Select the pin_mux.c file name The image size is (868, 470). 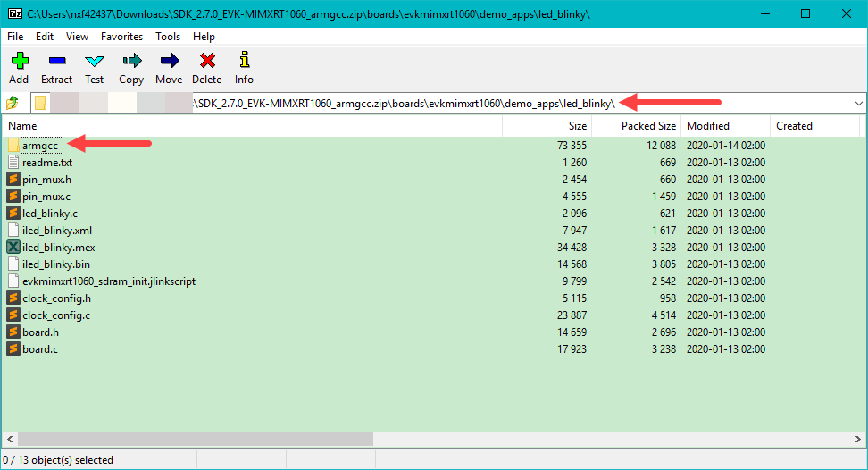(46, 197)
